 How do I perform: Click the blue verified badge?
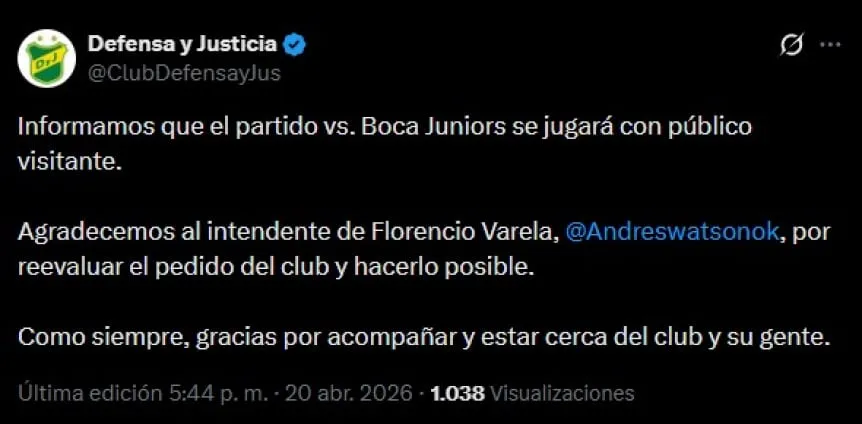pyautogui.click(x=295, y=44)
